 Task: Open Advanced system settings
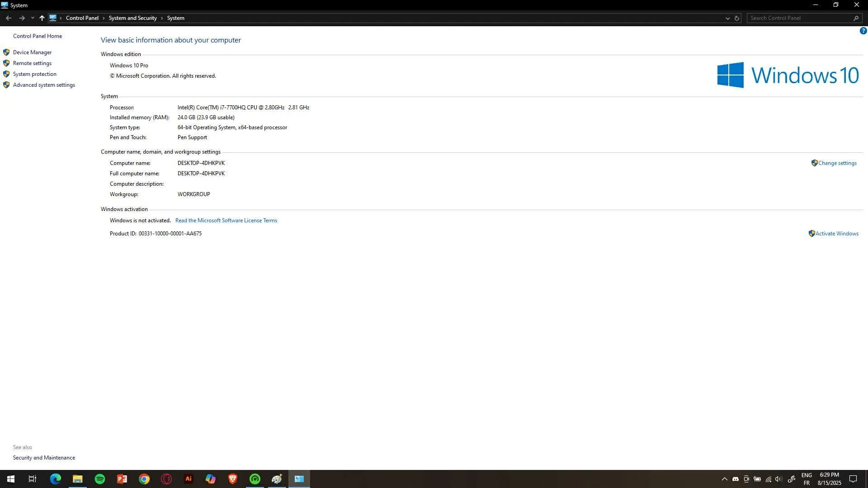[44, 85]
